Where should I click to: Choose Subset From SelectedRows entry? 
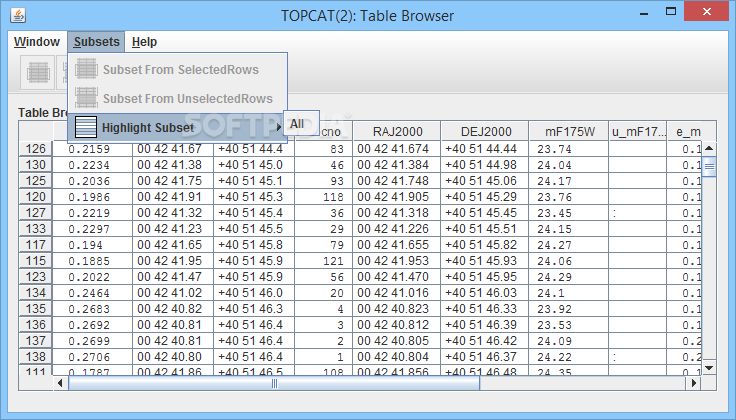pyautogui.click(x=177, y=69)
